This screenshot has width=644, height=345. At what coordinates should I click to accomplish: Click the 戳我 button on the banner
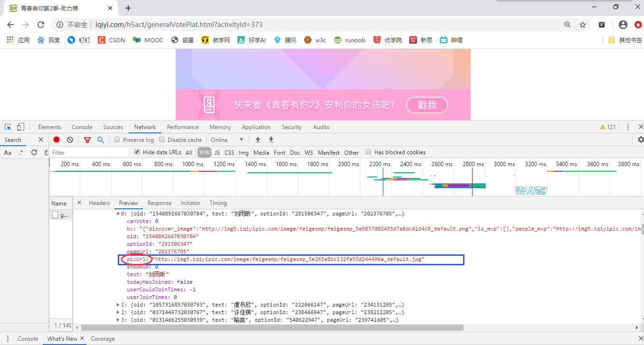coord(427,105)
